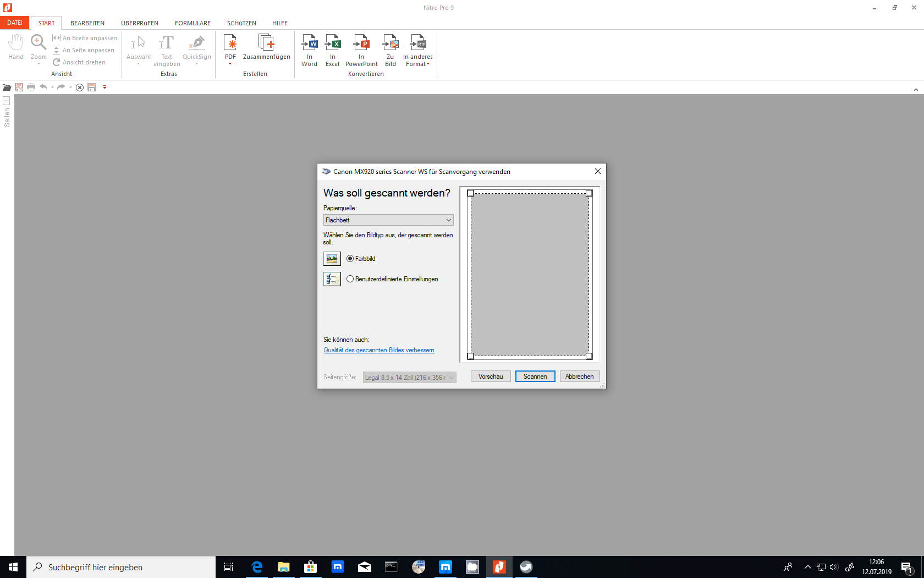Convert document Zu Bild
This screenshot has width=924, height=578.
[391, 51]
